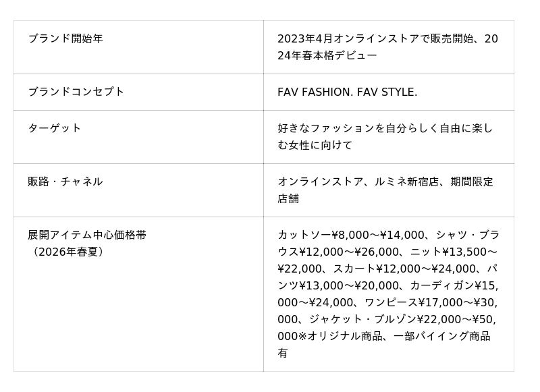Click the 24年春本格デビュー line
This screenshot has height=392, width=540.
[327, 55]
